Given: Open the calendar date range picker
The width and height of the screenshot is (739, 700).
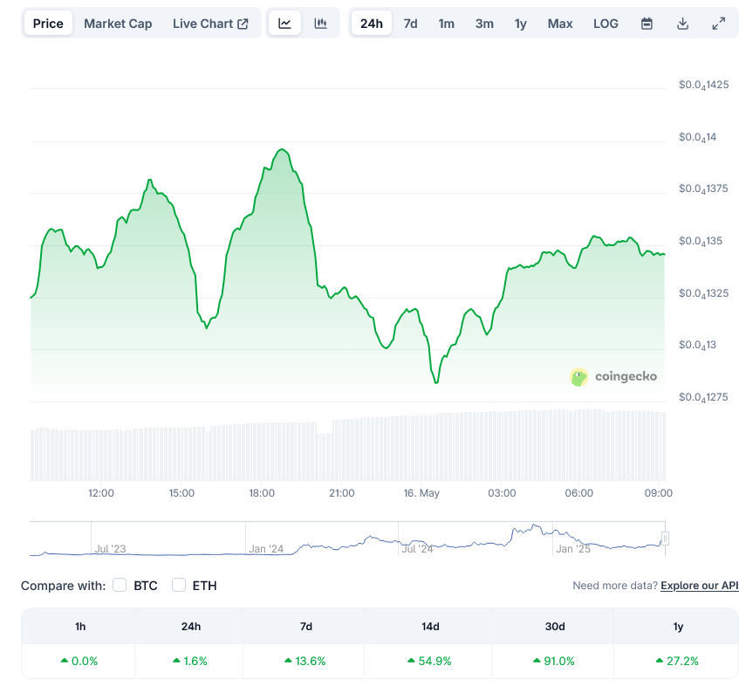Looking at the screenshot, I should coord(647,24).
